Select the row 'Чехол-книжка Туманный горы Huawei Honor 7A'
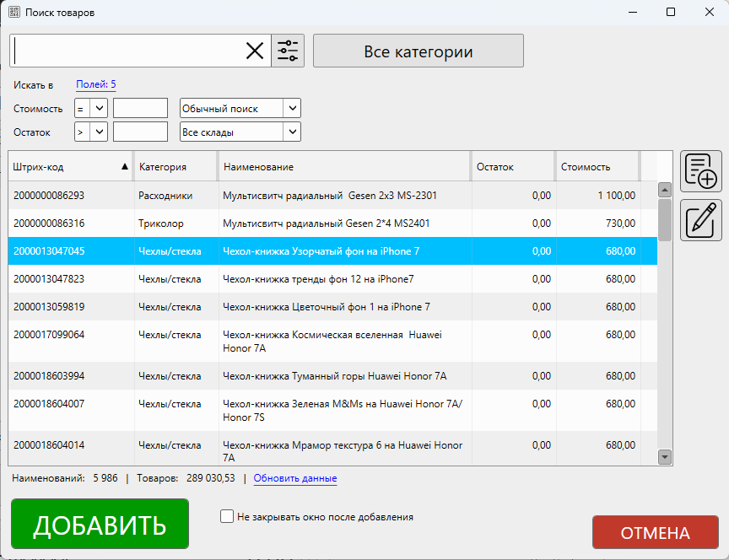The height and width of the screenshot is (560, 729). point(333,376)
